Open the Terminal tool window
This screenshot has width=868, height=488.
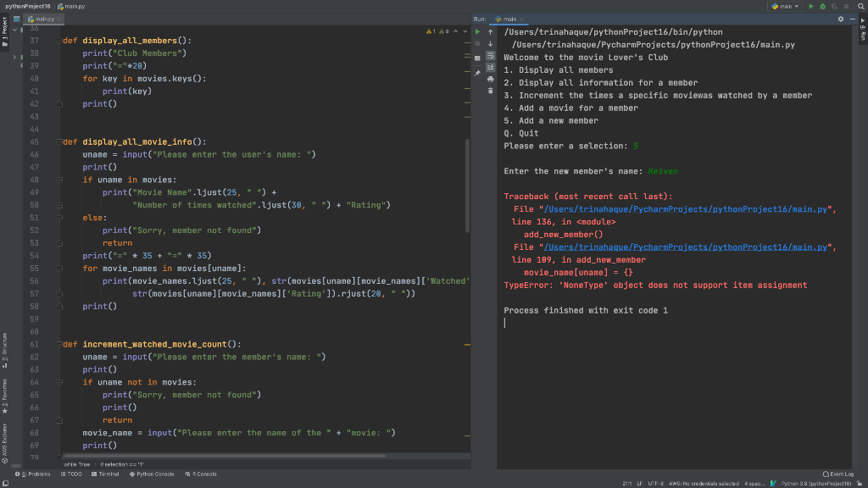pos(105,474)
